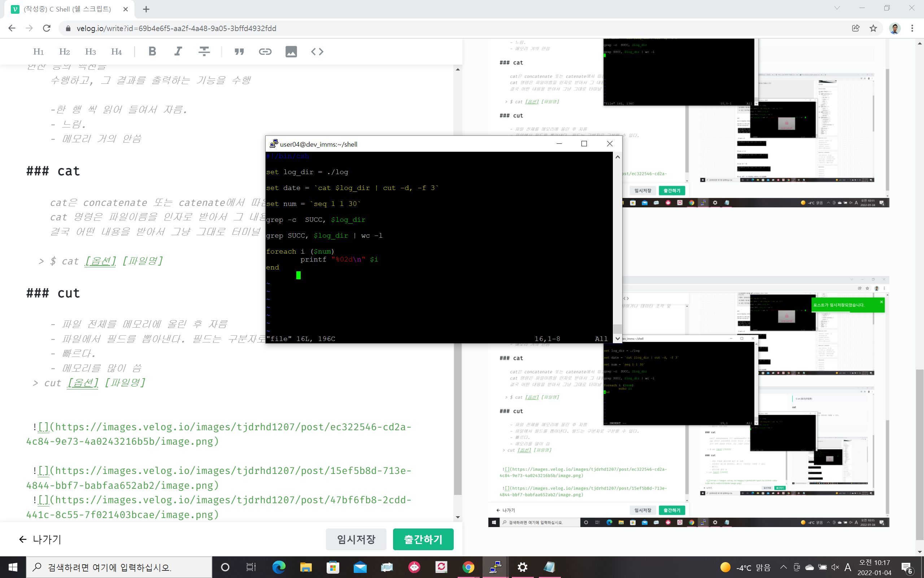Show hidden system tray icons
This screenshot has height=578, width=924.
(784, 567)
